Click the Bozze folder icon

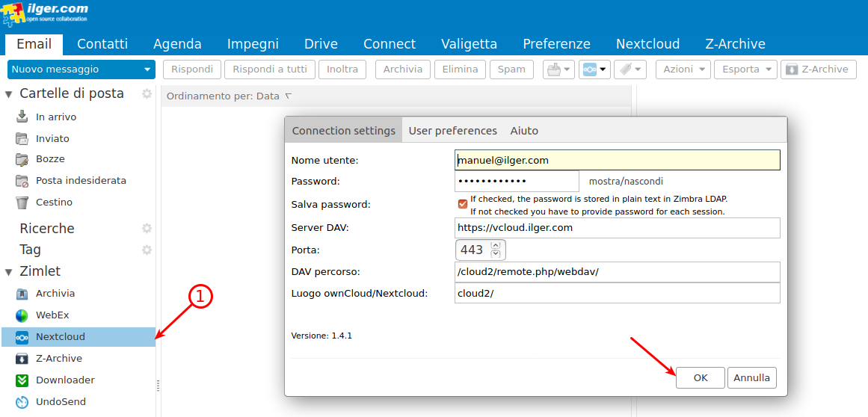22,159
